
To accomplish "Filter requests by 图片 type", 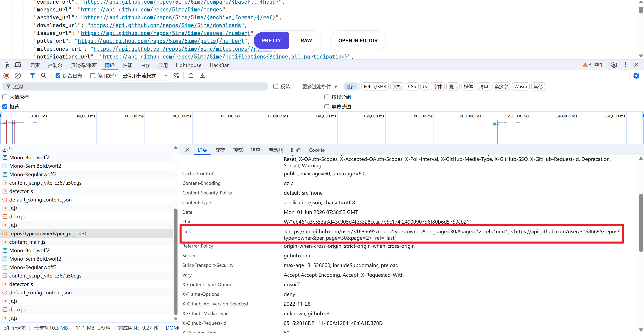I will (x=453, y=86).
